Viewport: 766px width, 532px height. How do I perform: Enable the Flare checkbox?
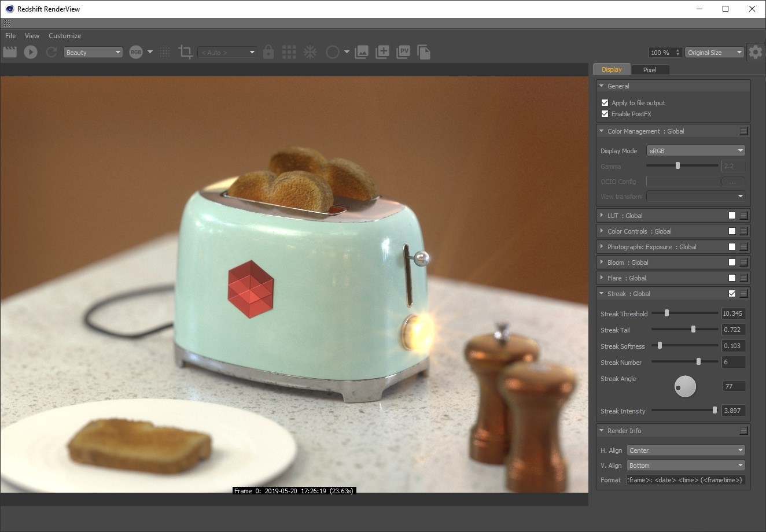(x=732, y=278)
